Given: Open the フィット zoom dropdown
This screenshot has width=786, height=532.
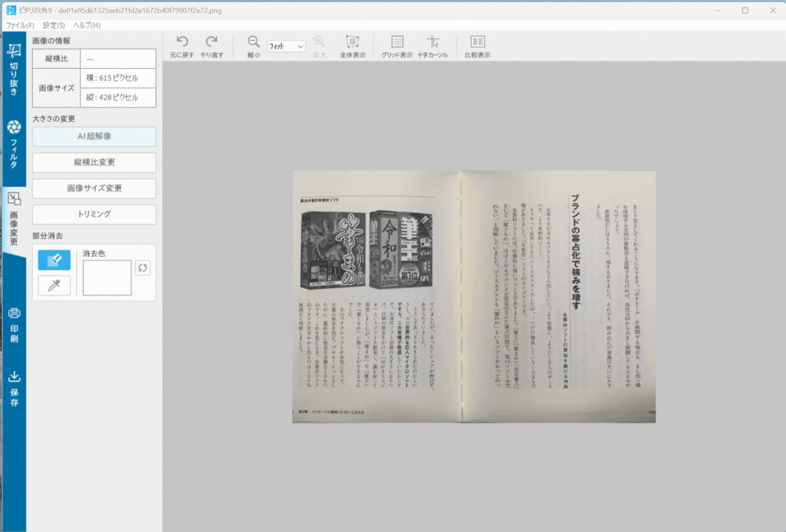Looking at the screenshot, I should coord(286,46).
